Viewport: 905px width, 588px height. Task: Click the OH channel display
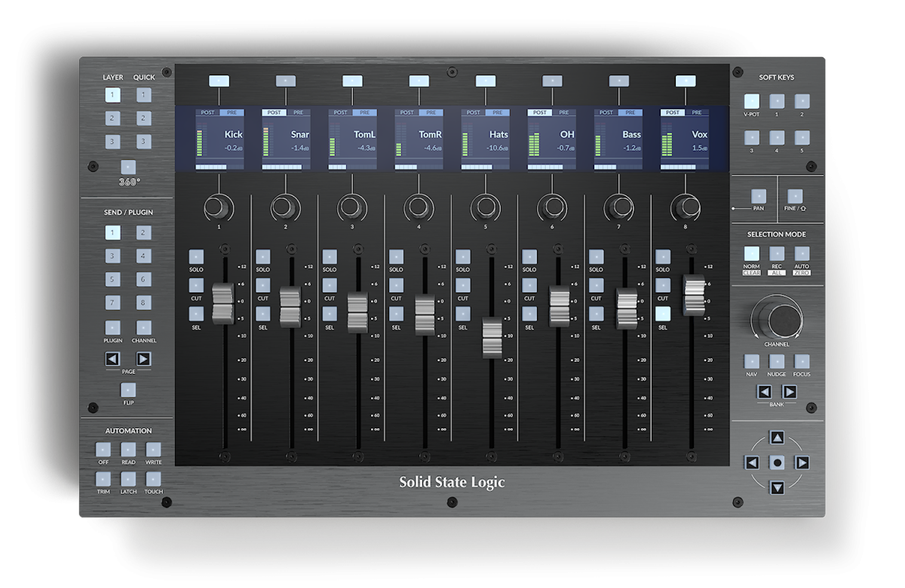[x=552, y=139]
